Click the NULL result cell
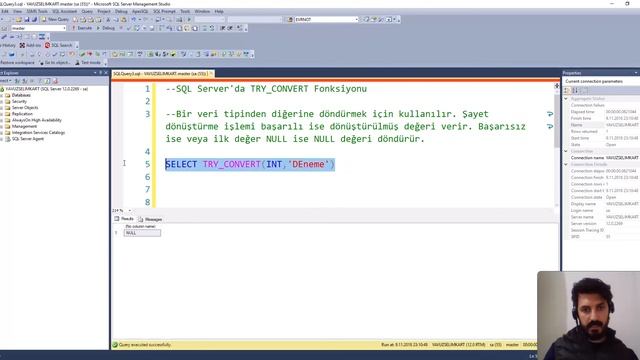Image resolution: width=640 pixels, height=360 pixels. [x=142, y=233]
